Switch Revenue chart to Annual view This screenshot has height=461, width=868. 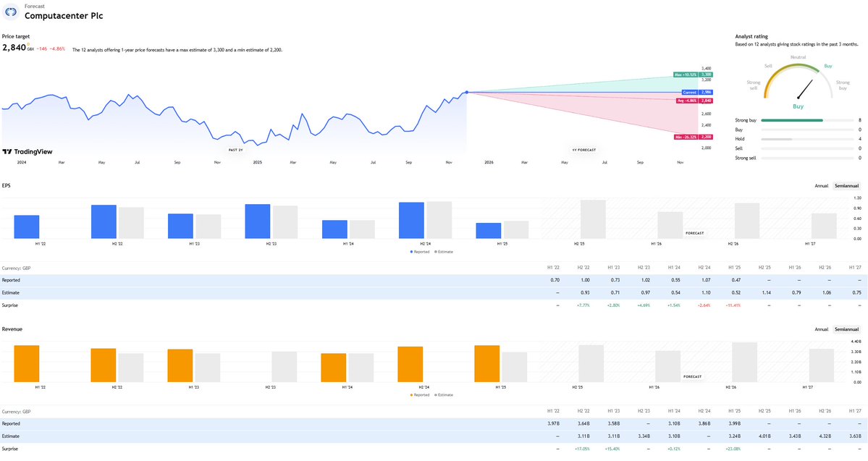click(x=821, y=329)
